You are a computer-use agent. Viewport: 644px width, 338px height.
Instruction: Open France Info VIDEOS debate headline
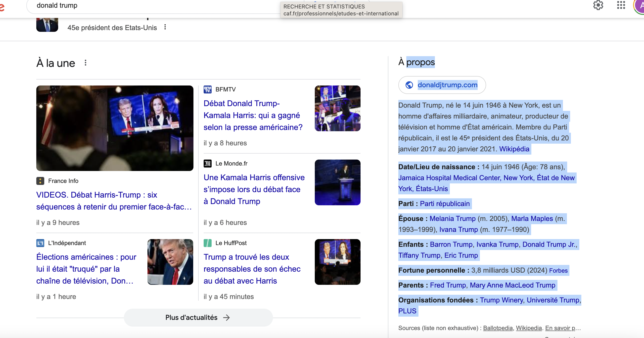tap(114, 201)
